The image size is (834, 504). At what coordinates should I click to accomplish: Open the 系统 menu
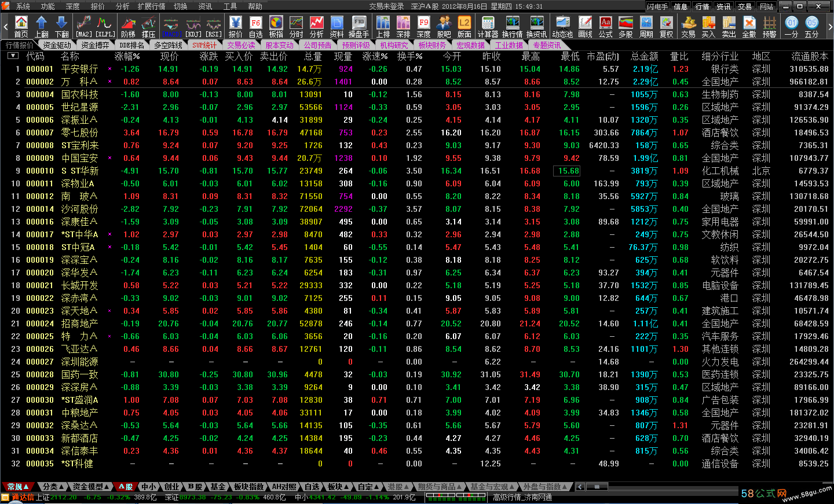click(x=23, y=6)
